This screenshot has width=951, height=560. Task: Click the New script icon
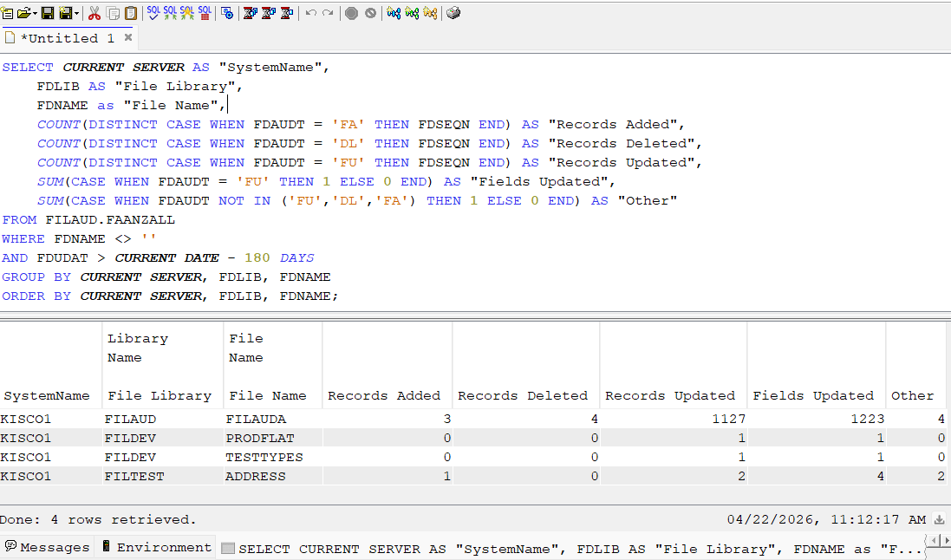click(7, 13)
